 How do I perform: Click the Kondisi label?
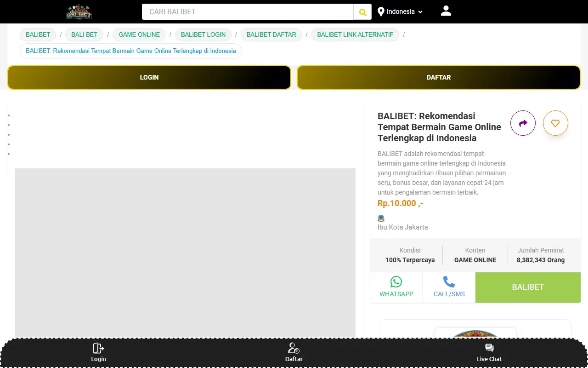tap(410, 250)
